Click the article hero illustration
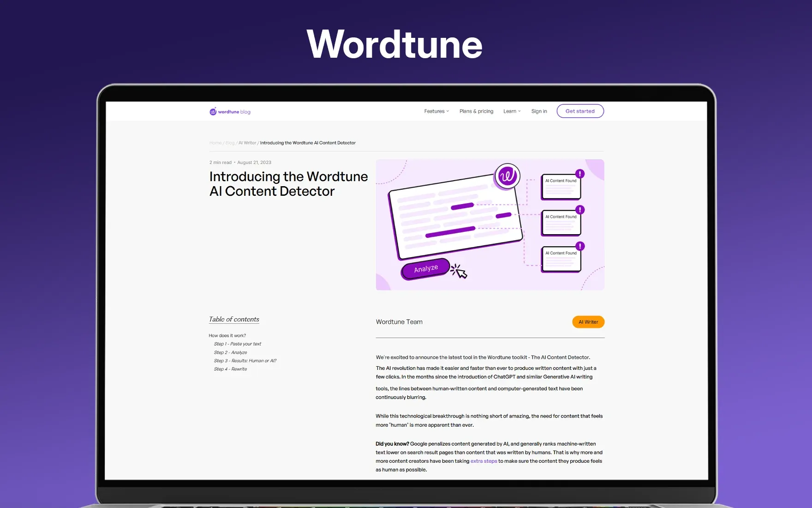This screenshot has width=812, height=508. pos(490,225)
